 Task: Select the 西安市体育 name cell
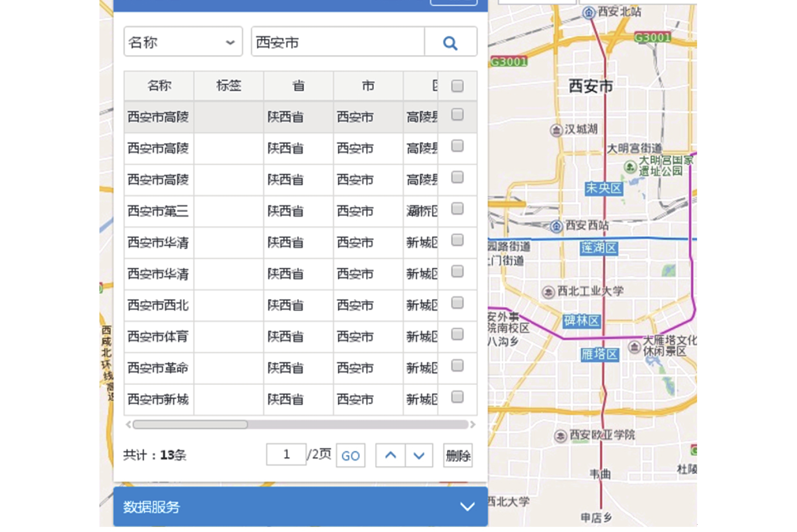(x=159, y=336)
